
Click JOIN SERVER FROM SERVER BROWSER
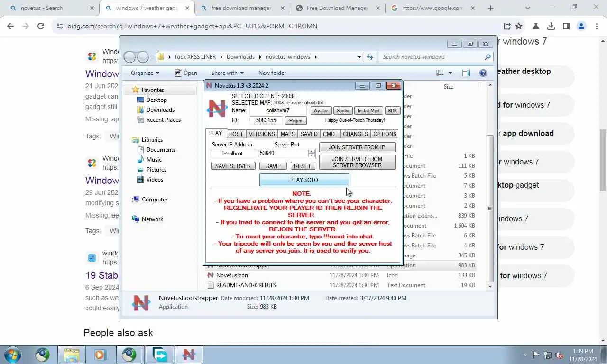[357, 162]
